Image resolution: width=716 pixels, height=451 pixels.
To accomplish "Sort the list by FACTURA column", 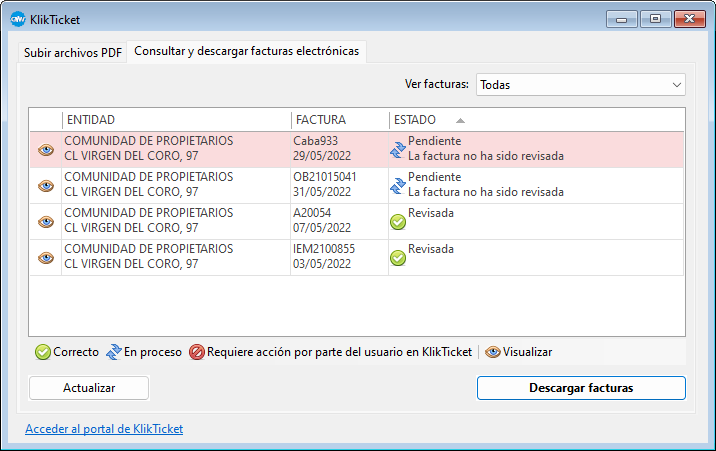I will point(321,120).
